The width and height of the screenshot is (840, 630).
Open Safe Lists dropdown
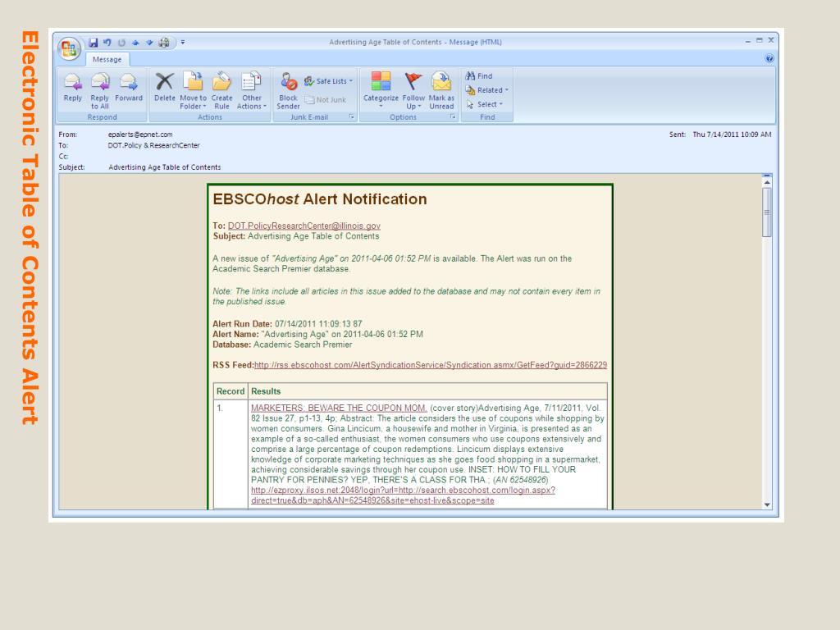point(328,81)
